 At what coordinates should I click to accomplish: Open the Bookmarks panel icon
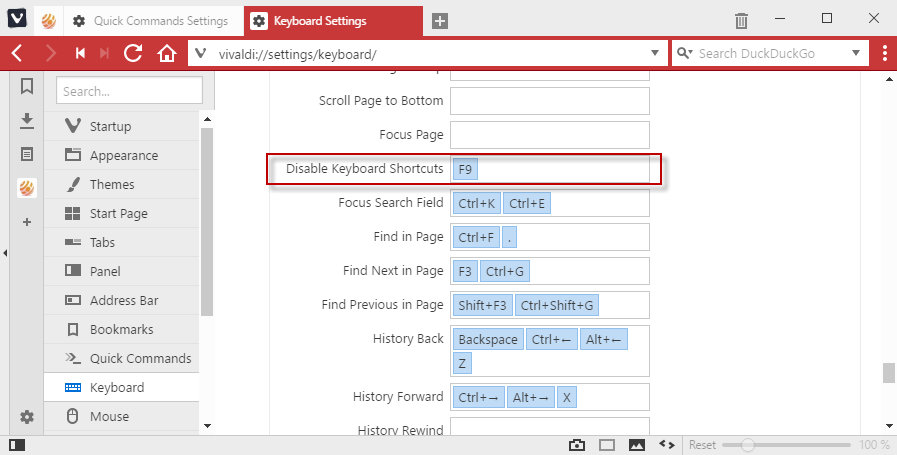[27, 86]
